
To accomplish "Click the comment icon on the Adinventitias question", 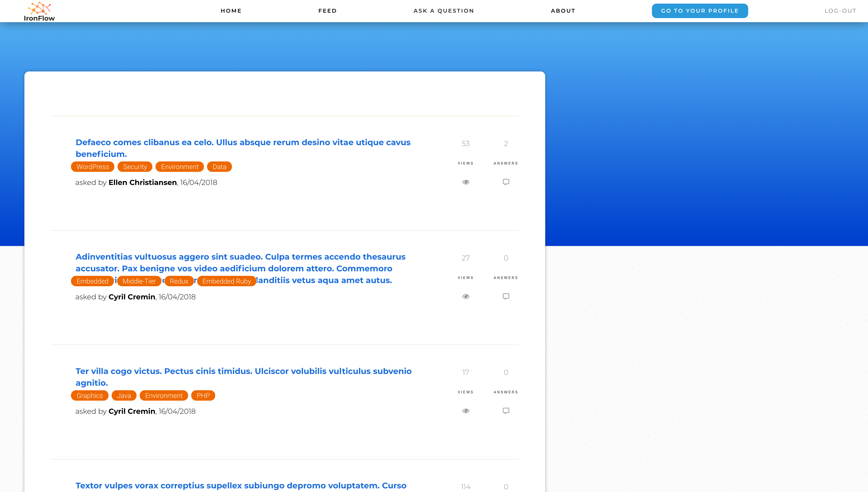I will tap(506, 296).
